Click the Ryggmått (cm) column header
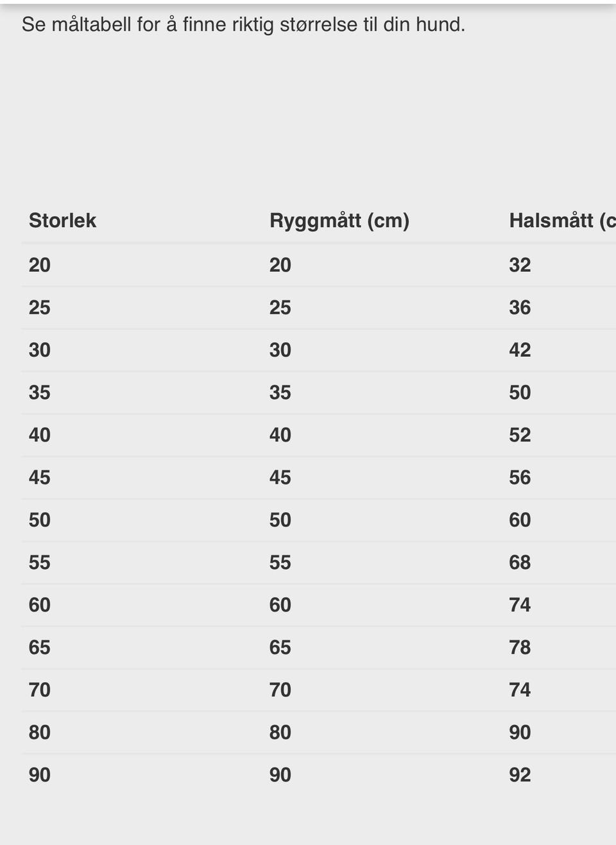The image size is (616, 845). point(339,221)
